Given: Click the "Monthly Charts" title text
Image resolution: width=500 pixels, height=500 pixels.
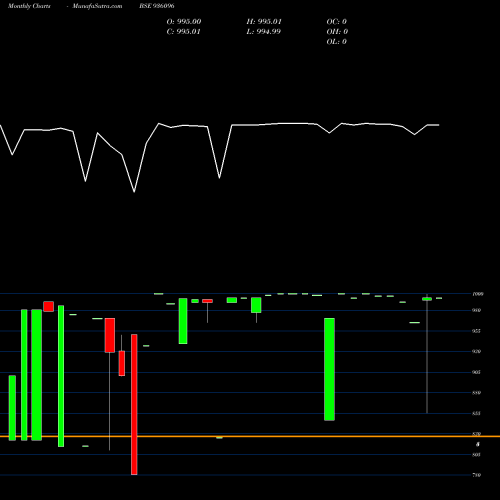Looking at the screenshot, I should coord(29,6).
